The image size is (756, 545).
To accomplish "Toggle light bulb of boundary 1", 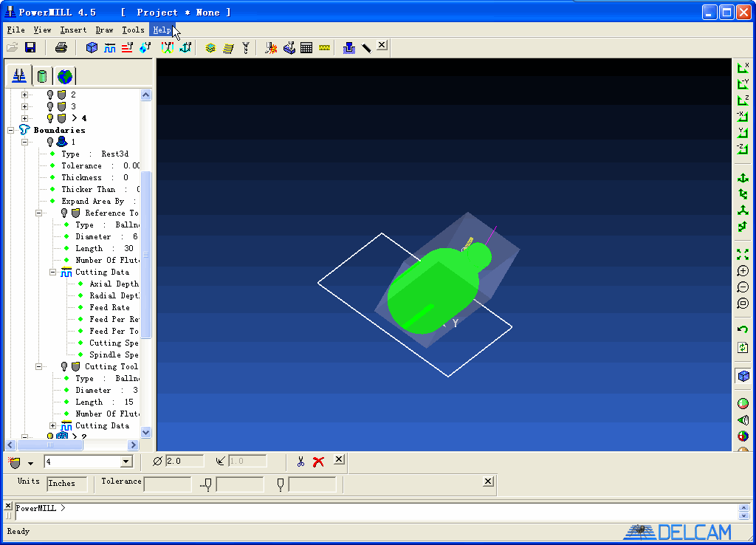I will (x=49, y=142).
